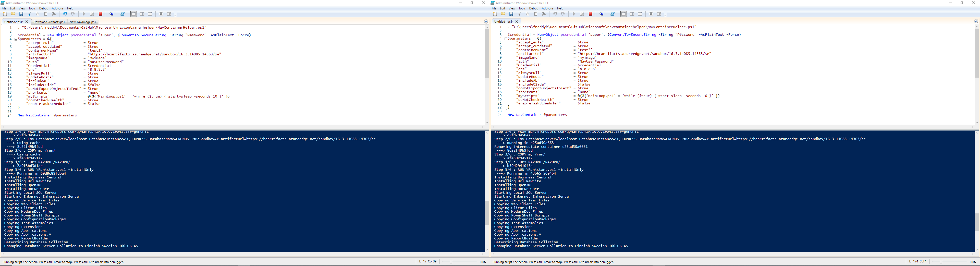980x266 pixels.
Task: Toggle Show Script Pane Maximized layout
Action: (151, 14)
